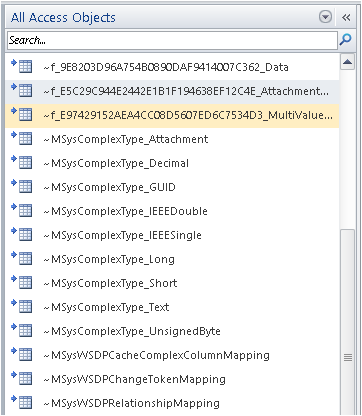The height and width of the screenshot is (416, 362).
Task: Select ~MSysWSDPCacheComplexColumnMapping table name
Action: pyautogui.click(x=157, y=355)
